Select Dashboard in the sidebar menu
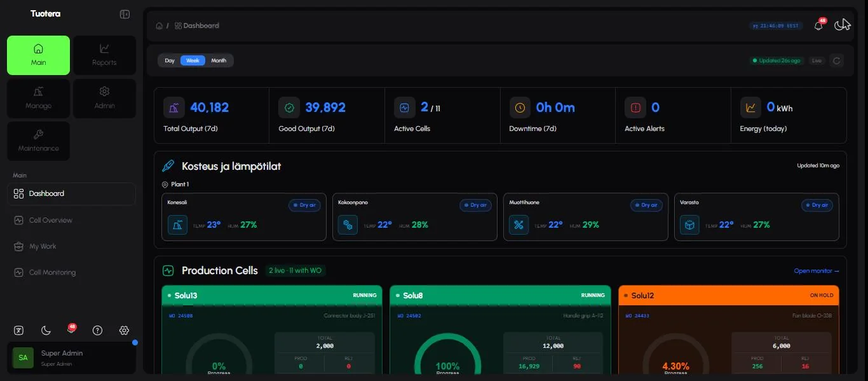Image resolution: width=868 pixels, height=381 pixels. 71,193
